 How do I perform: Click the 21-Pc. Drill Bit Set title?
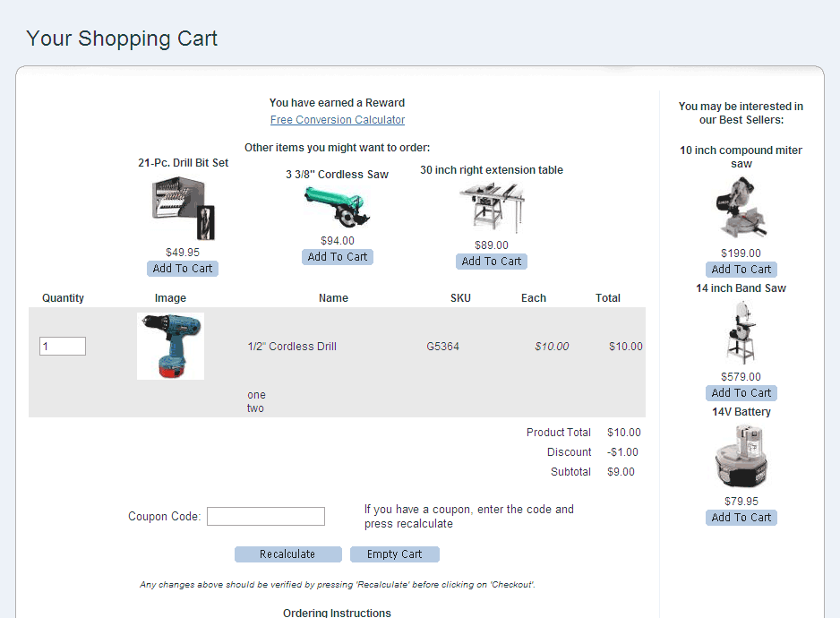click(183, 163)
